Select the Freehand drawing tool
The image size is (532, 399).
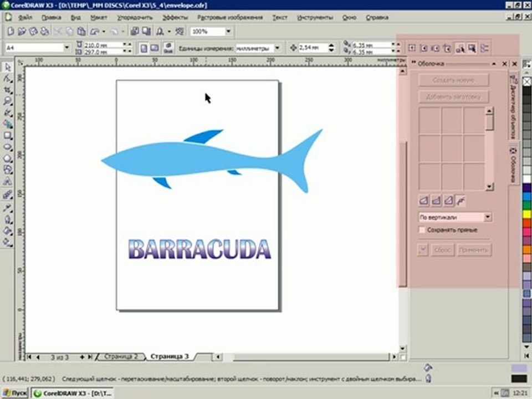click(7, 112)
